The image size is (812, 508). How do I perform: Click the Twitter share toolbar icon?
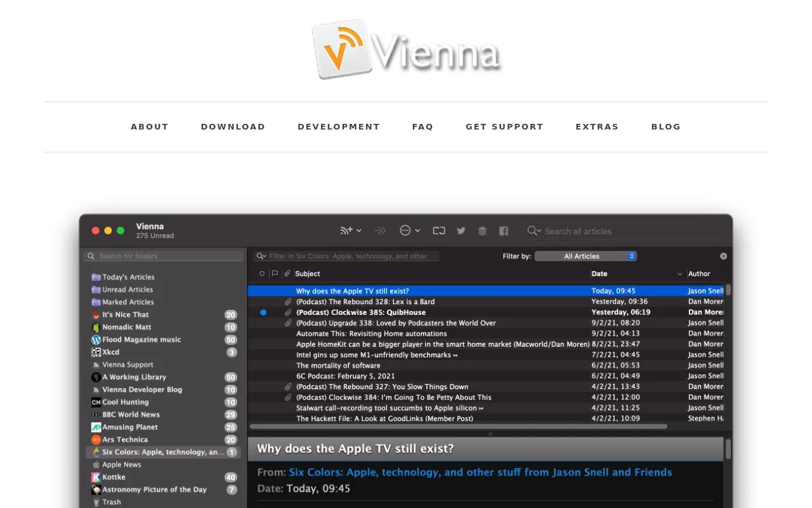pos(461,231)
